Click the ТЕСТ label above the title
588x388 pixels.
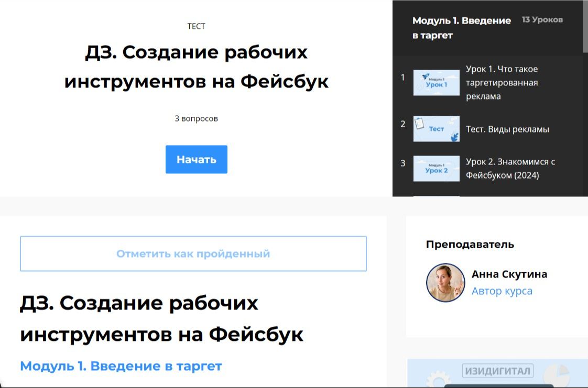196,26
